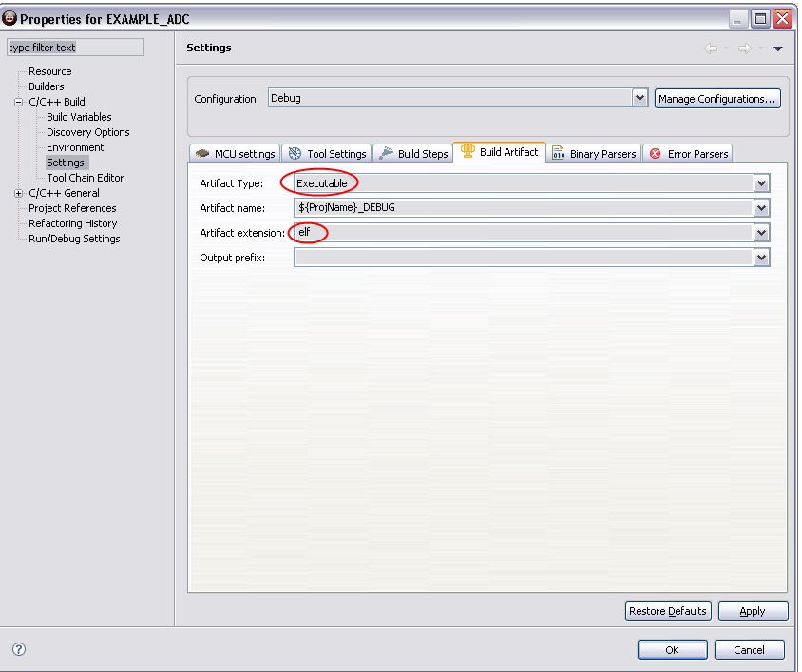This screenshot has width=802, height=672.
Task: Select Tool Chain Editor tree item
Action: click(85, 178)
